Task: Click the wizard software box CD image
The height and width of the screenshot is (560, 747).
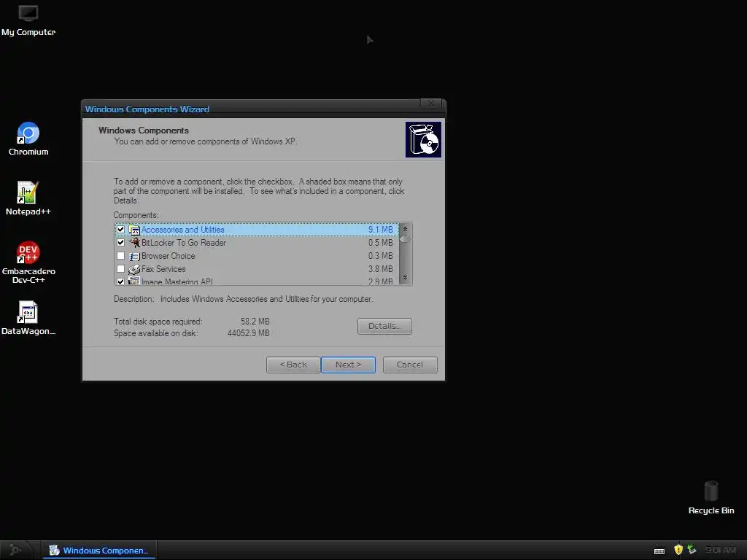Action: click(423, 139)
